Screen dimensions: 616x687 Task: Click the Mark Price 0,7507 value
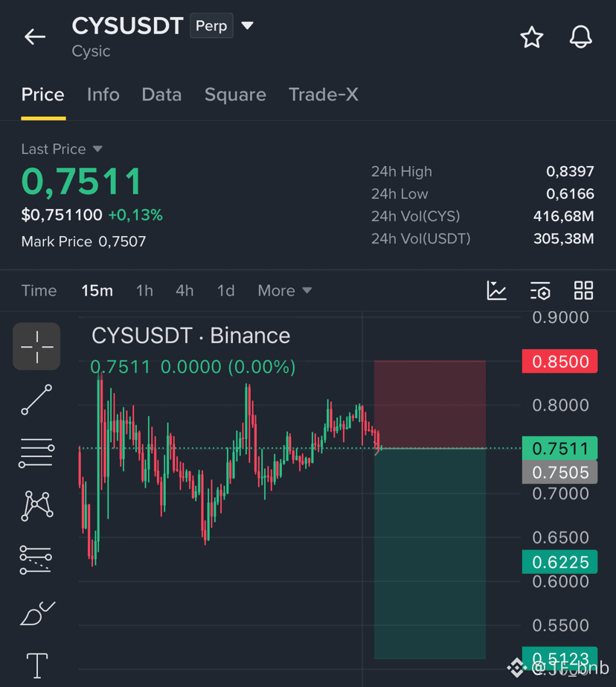tap(122, 241)
